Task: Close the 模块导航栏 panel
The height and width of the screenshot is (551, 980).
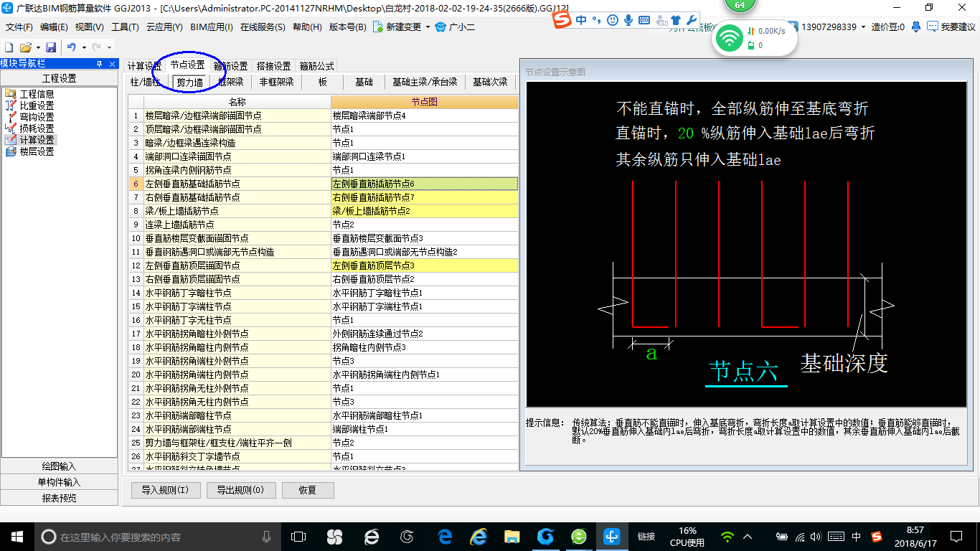Action: (x=112, y=64)
